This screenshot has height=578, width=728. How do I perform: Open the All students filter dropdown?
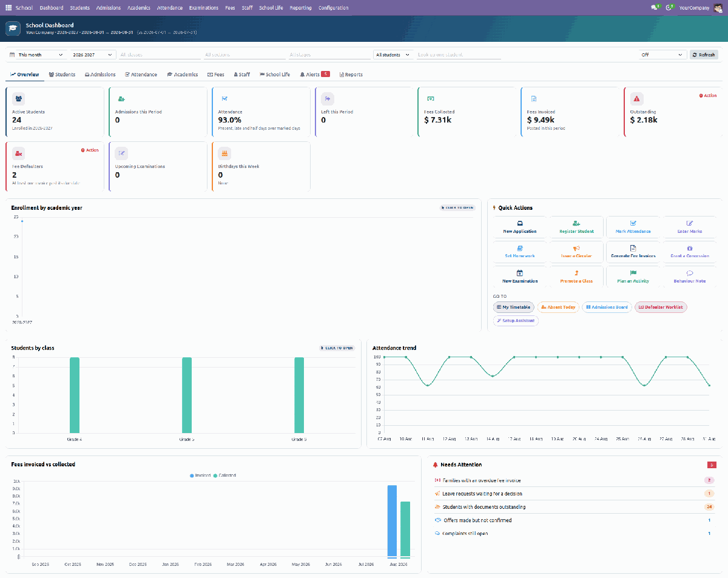393,55
